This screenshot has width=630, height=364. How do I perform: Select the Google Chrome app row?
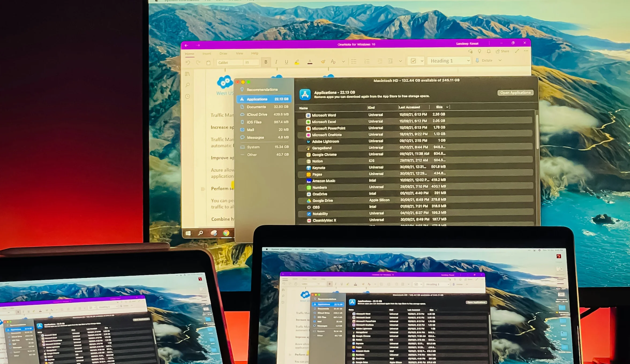[x=415, y=154]
